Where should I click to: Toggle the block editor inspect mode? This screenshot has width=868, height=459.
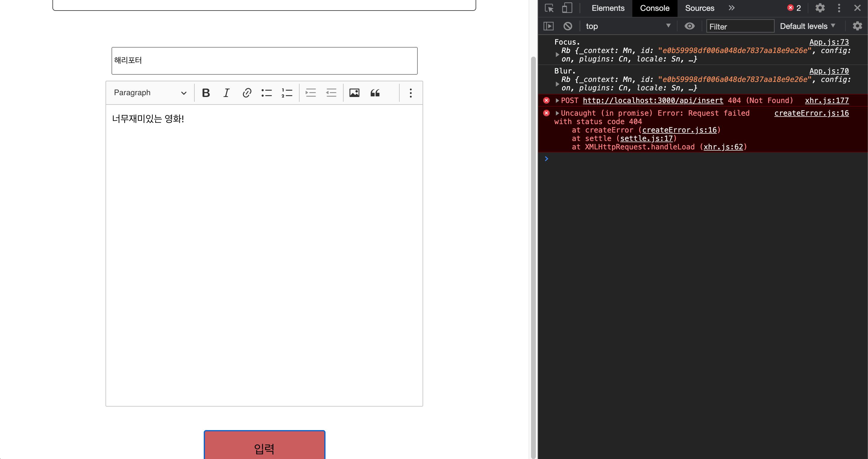[x=549, y=8]
